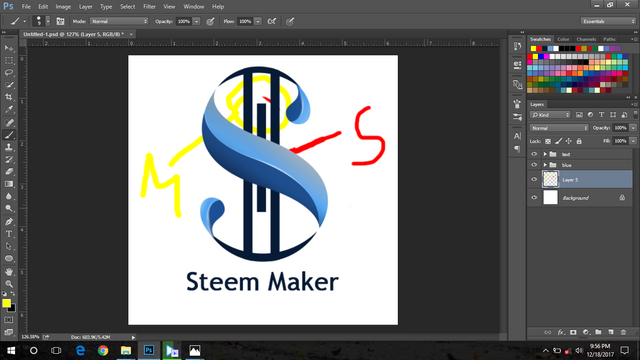Image resolution: width=640 pixels, height=360 pixels.
Task: Hide the text group layer
Action: pyautogui.click(x=534, y=154)
